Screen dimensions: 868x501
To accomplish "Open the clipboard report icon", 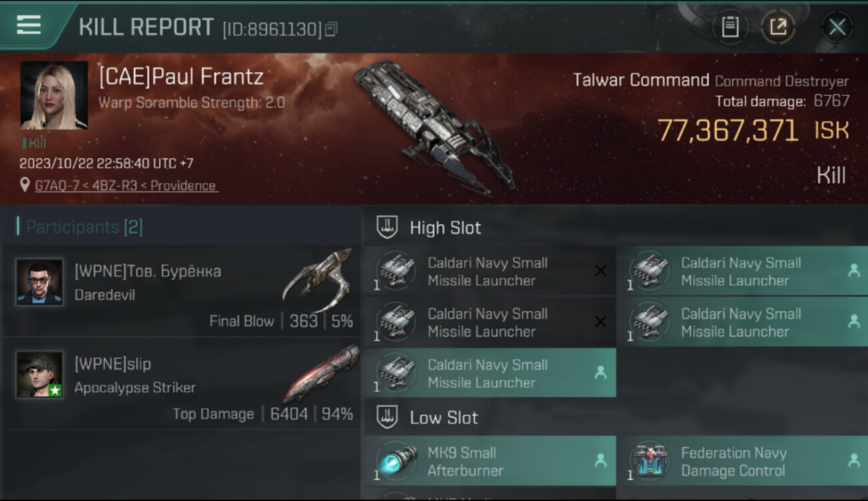I will point(730,27).
